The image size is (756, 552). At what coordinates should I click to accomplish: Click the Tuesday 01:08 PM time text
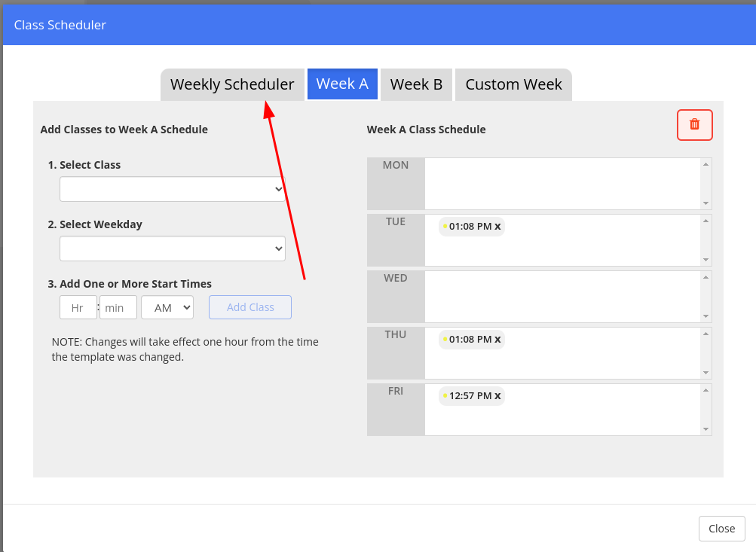click(x=470, y=227)
